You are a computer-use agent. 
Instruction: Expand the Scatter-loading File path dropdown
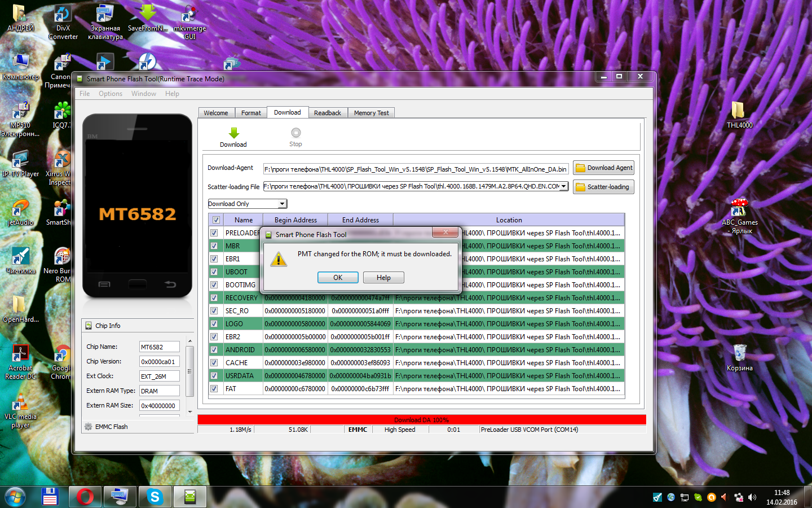[563, 186]
